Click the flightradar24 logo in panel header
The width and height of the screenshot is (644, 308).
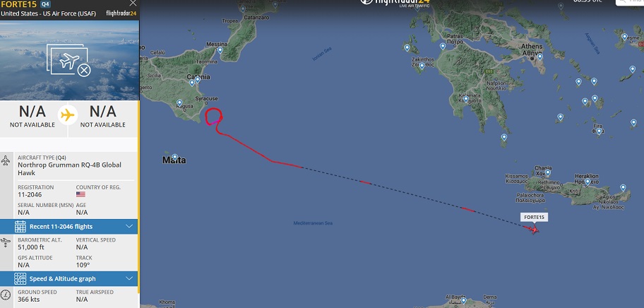pos(121,13)
